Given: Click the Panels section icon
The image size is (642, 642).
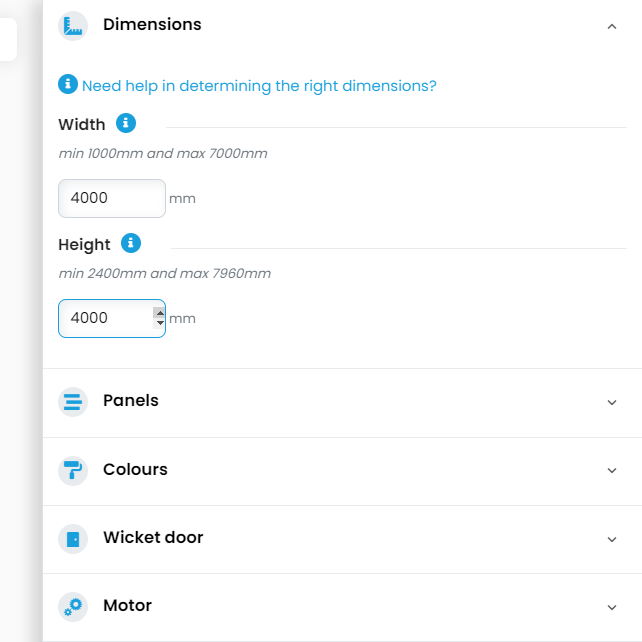Looking at the screenshot, I should 73,402.
